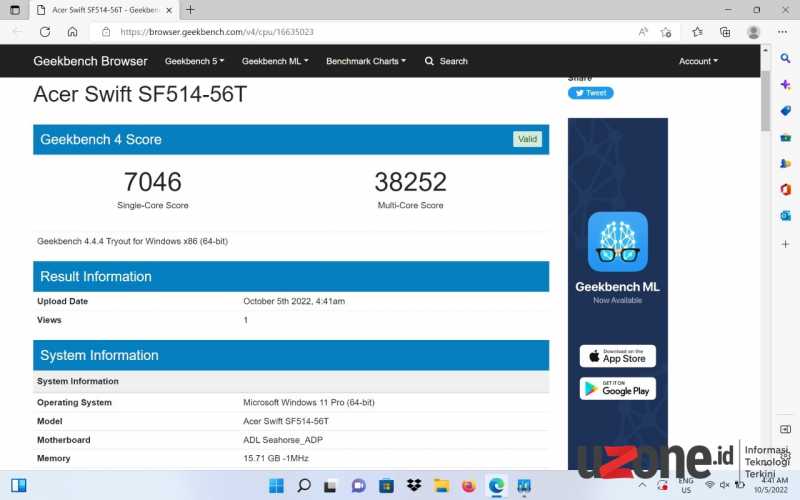Click the address bar URL
Screen dimensions: 800x500
(x=217, y=32)
